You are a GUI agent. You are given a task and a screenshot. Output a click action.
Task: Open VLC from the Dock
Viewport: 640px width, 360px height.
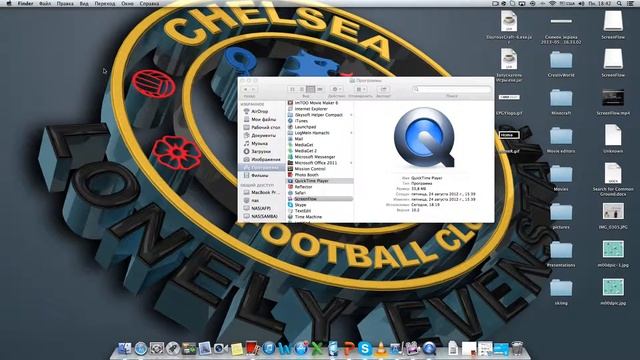pos(380,349)
